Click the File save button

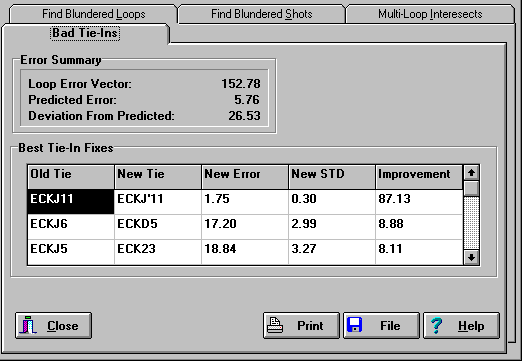[x=381, y=325]
